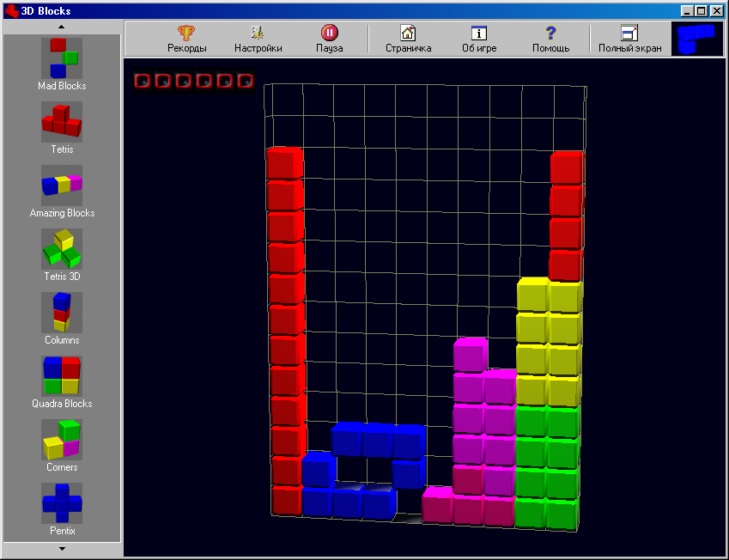
Task: Click the 3D Blocks title bar icon
Action: click(x=12, y=10)
